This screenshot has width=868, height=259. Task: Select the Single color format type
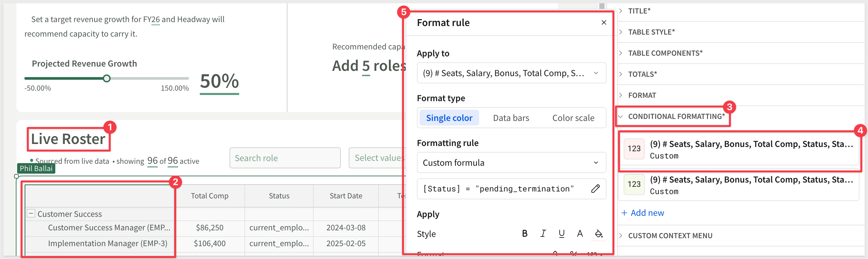pyautogui.click(x=449, y=118)
